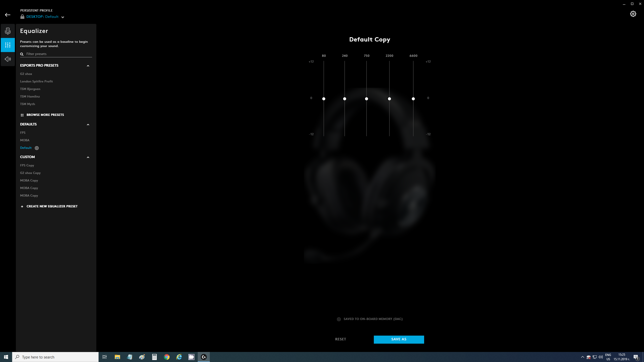Select the G2 shox preset
Screen dimensions: 644x362
pyautogui.click(x=26, y=74)
